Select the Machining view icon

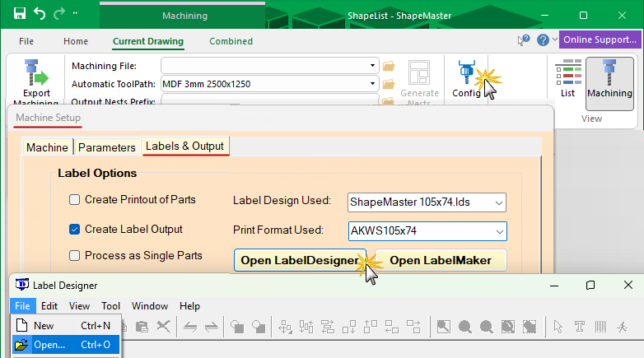click(609, 81)
